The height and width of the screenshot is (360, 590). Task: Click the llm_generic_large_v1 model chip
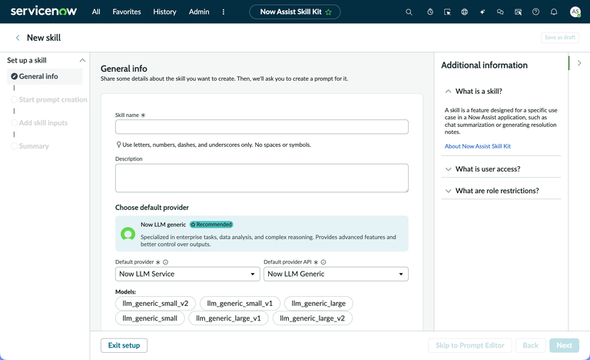(228, 318)
